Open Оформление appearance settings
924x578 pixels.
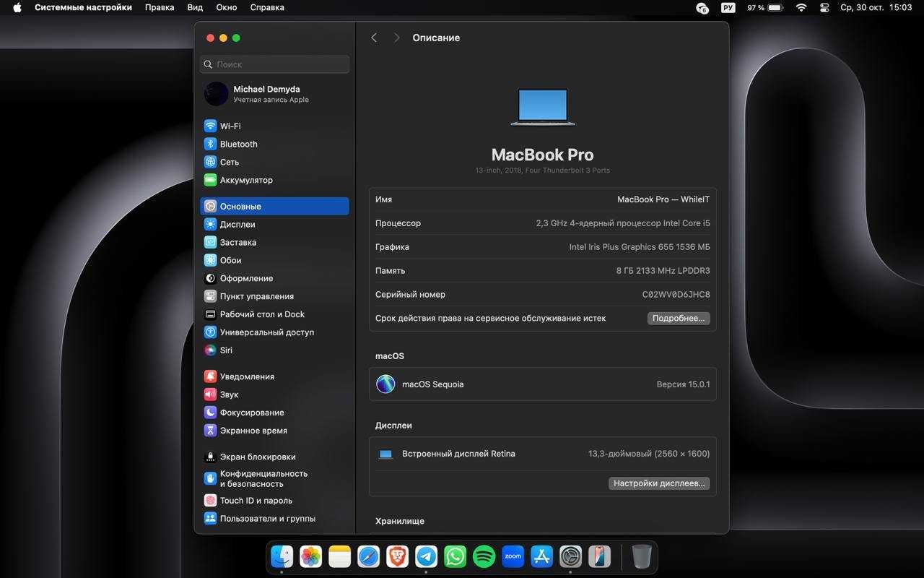click(274, 278)
